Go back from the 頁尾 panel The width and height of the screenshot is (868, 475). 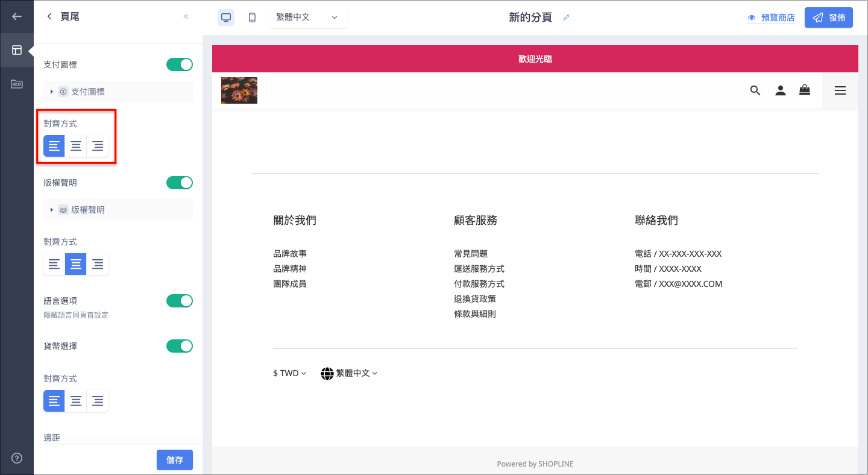point(49,17)
